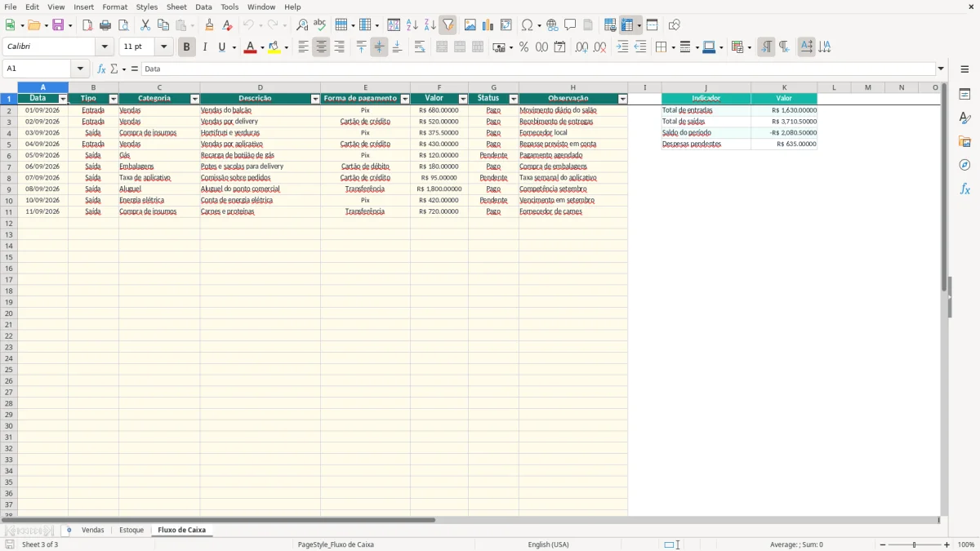Toggle Bold formatting
980x551 pixels.
click(x=186, y=47)
